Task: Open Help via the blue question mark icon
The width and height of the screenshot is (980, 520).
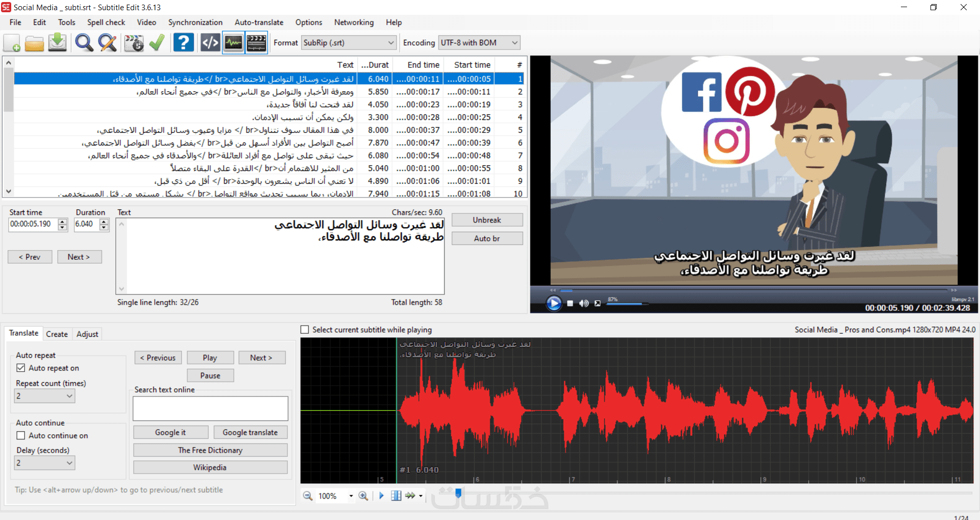Action: 183,43
